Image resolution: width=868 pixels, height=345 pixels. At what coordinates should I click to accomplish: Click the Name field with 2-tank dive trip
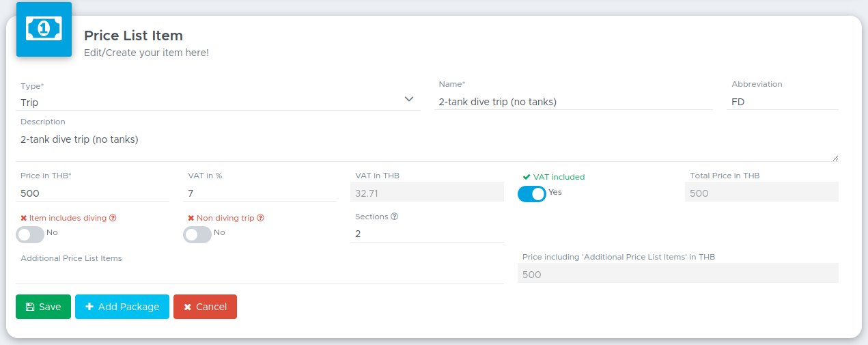point(573,102)
